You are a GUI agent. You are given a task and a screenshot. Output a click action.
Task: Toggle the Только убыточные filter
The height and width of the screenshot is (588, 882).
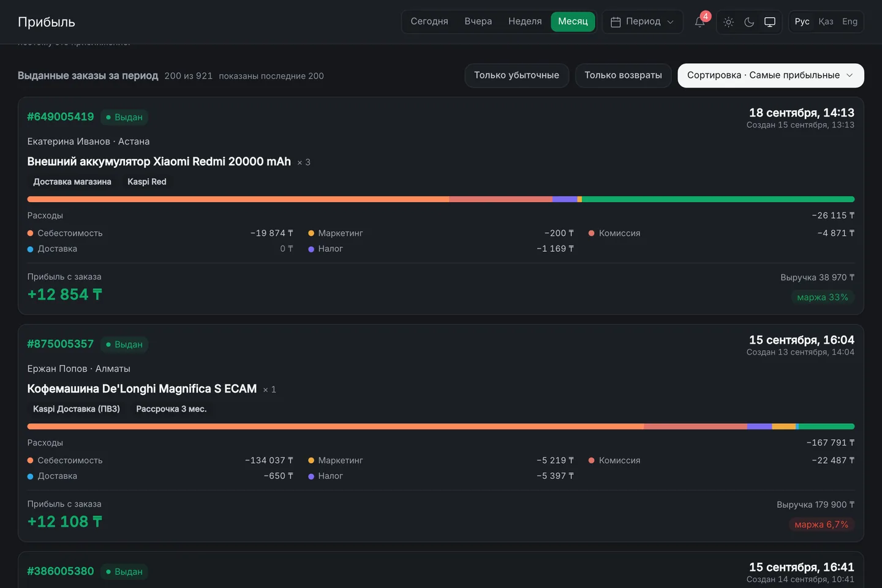coord(516,75)
